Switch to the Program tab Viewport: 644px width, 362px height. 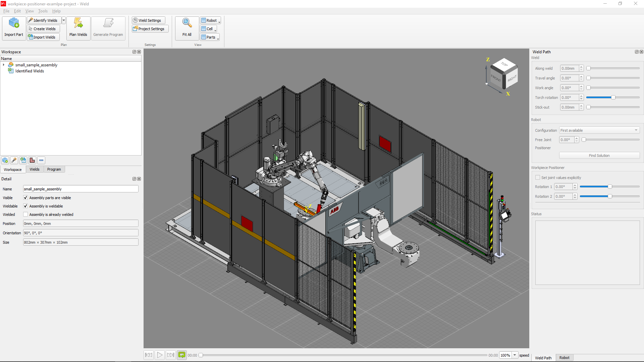tap(54, 169)
